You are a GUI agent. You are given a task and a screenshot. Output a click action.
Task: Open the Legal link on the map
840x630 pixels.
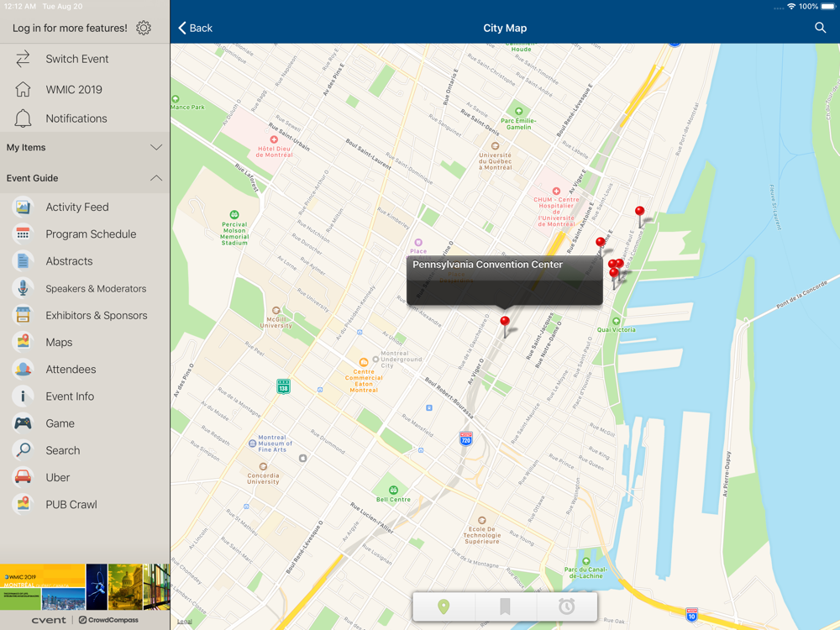[x=184, y=622]
